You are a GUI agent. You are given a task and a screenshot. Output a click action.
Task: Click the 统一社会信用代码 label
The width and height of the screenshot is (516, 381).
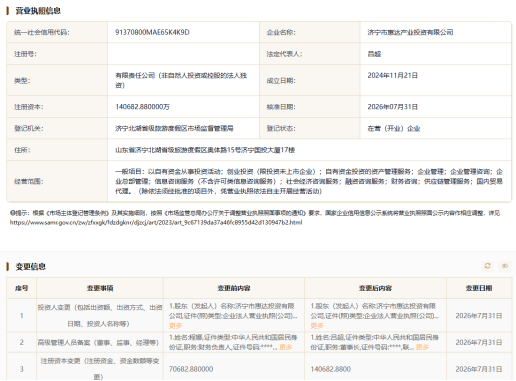[42, 32]
